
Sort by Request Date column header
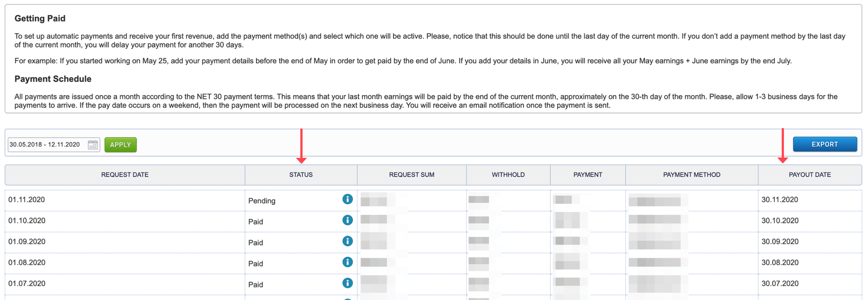coord(124,175)
